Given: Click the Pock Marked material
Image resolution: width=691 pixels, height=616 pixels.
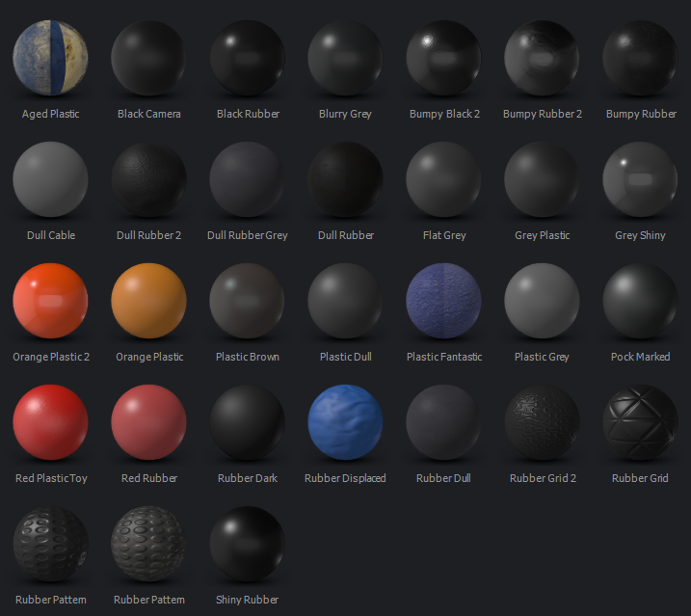Looking at the screenshot, I should coord(640,301).
